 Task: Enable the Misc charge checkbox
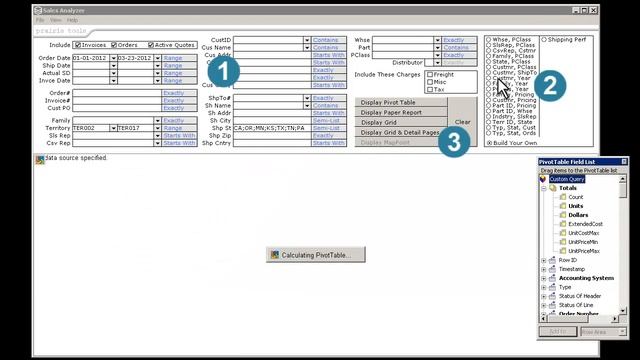coord(430,82)
